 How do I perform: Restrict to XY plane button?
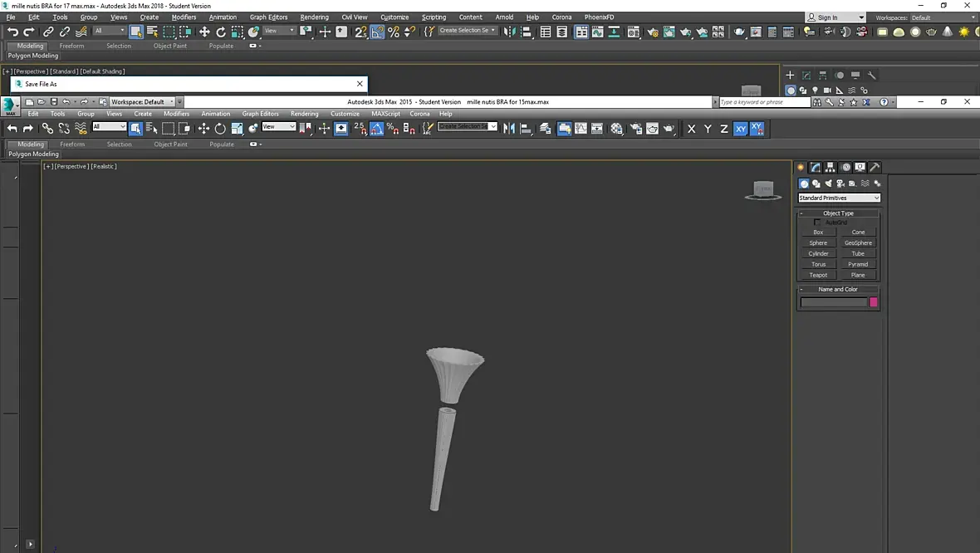(x=741, y=129)
